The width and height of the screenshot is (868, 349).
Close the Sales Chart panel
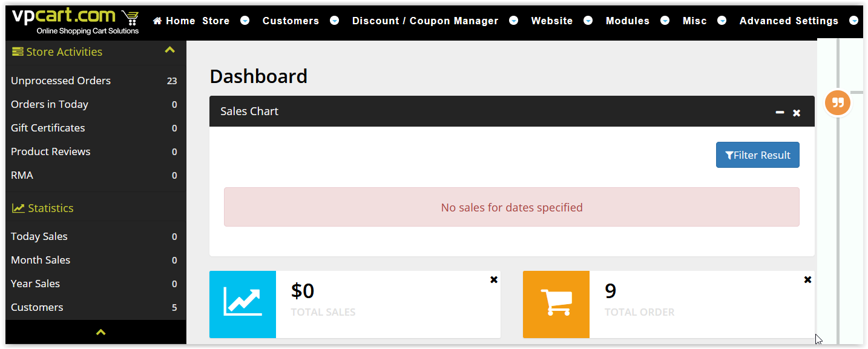coord(797,113)
